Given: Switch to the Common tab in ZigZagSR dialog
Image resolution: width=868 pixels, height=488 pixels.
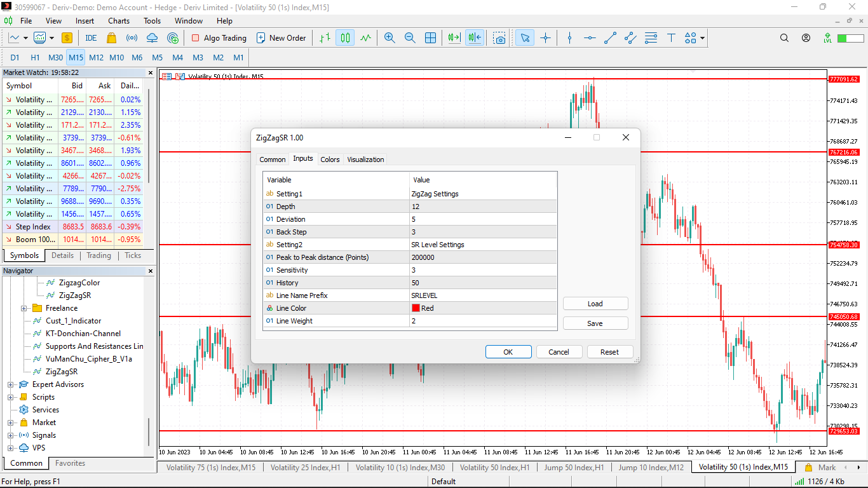Looking at the screenshot, I should pos(273,159).
